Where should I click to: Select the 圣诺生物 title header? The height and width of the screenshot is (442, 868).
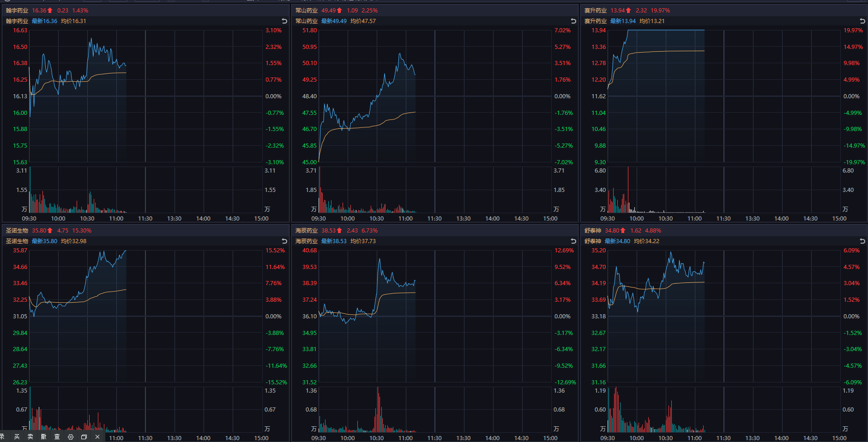point(17,231)
